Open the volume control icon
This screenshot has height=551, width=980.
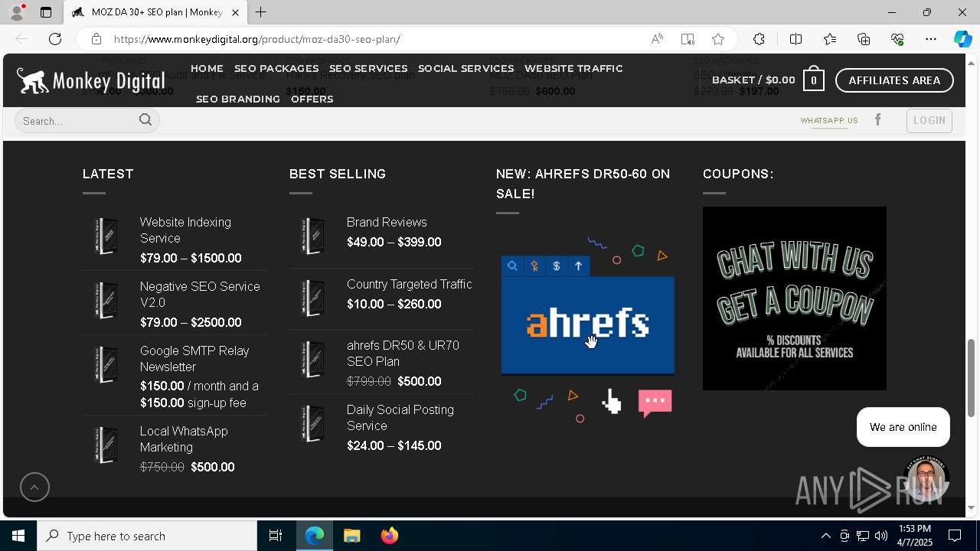click(881, 536)
